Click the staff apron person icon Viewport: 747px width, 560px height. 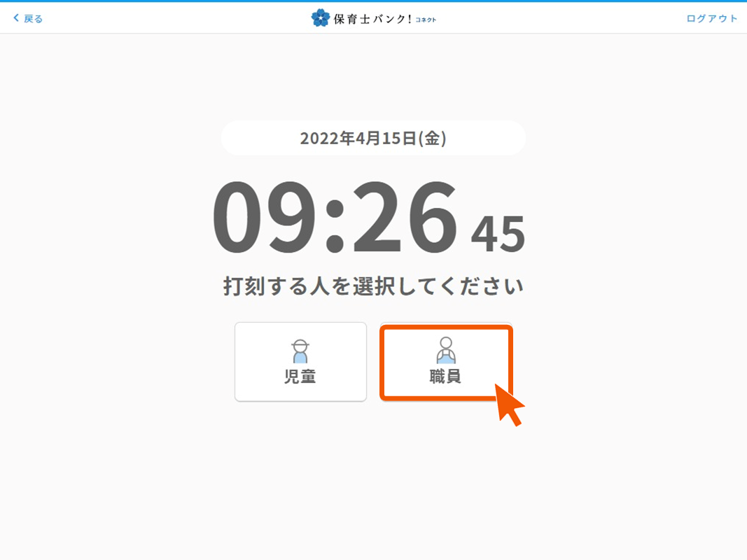(446, 351)
